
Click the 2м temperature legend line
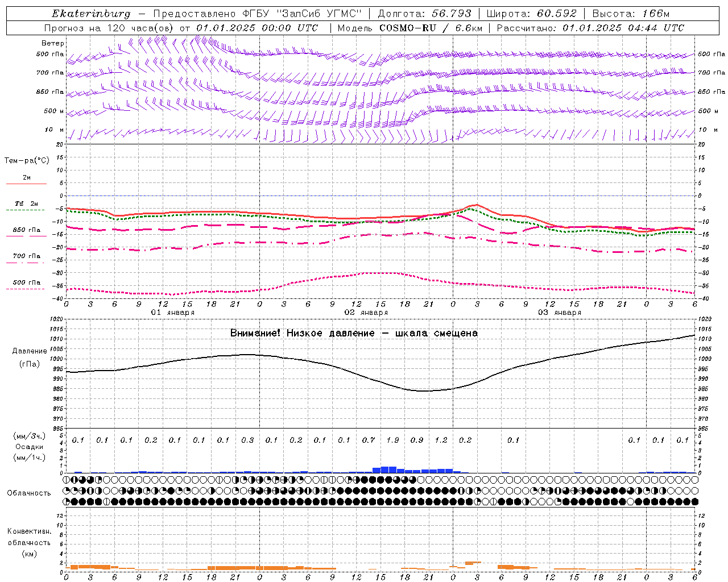click(x=26, y=184)
